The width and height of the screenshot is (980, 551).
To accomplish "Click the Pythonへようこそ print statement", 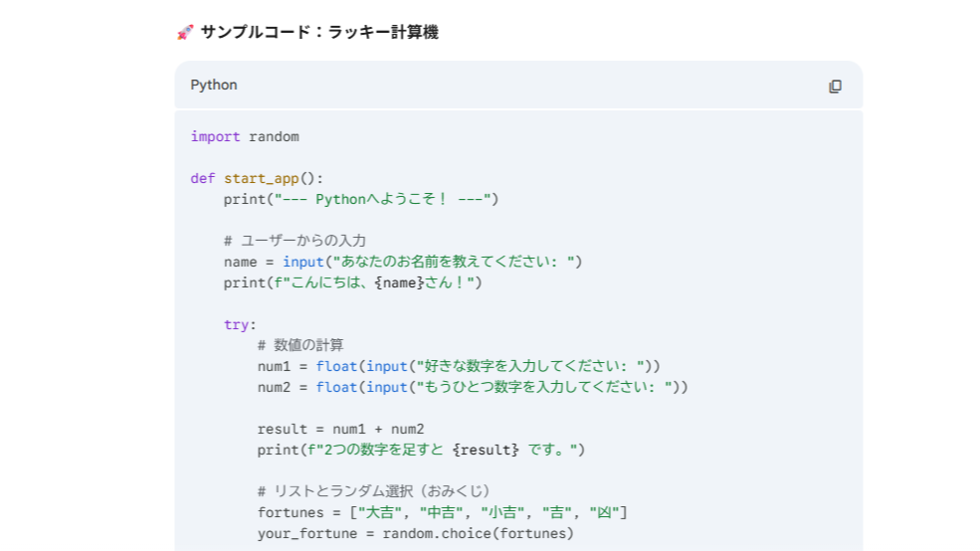I will [x=361, y=199].
